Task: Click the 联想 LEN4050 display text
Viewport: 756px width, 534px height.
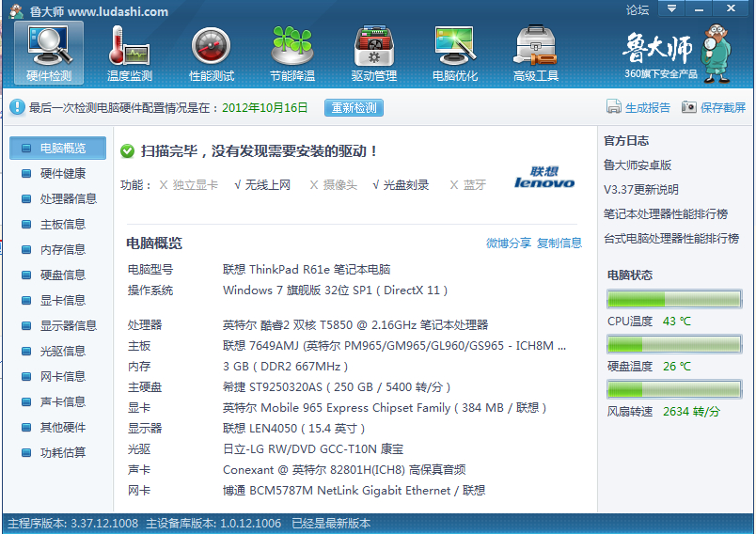Action: tap(293, 429)
